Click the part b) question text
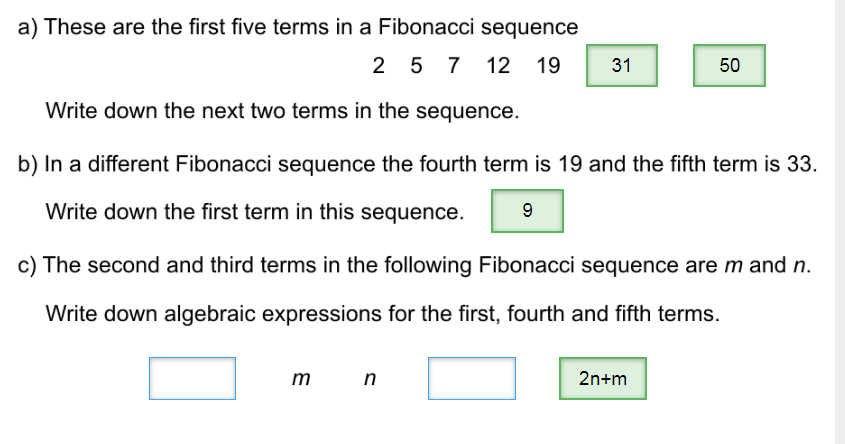 coord(418,163)
